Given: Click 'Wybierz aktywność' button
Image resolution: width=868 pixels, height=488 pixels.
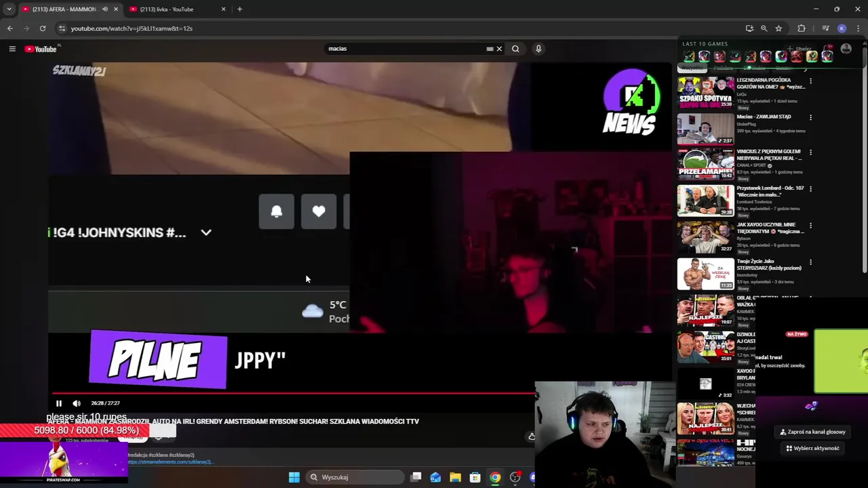Looking at the screenshot, I should point(812,448).
